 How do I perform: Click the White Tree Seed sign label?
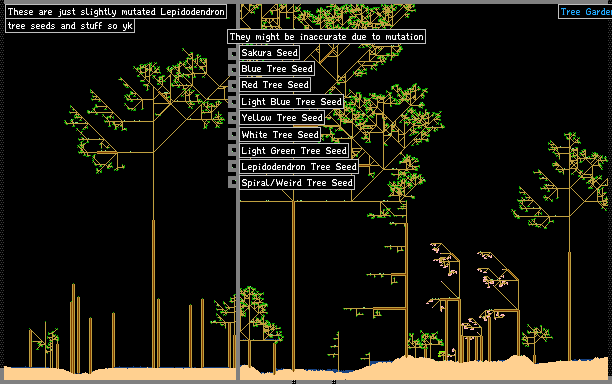[x=280, y=135]
